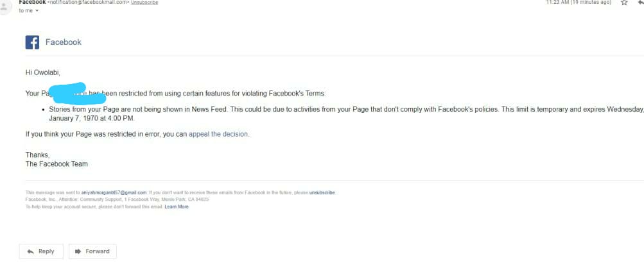
Task: Click the bold Facebook sender name
Action: click(x=33, y=2)
